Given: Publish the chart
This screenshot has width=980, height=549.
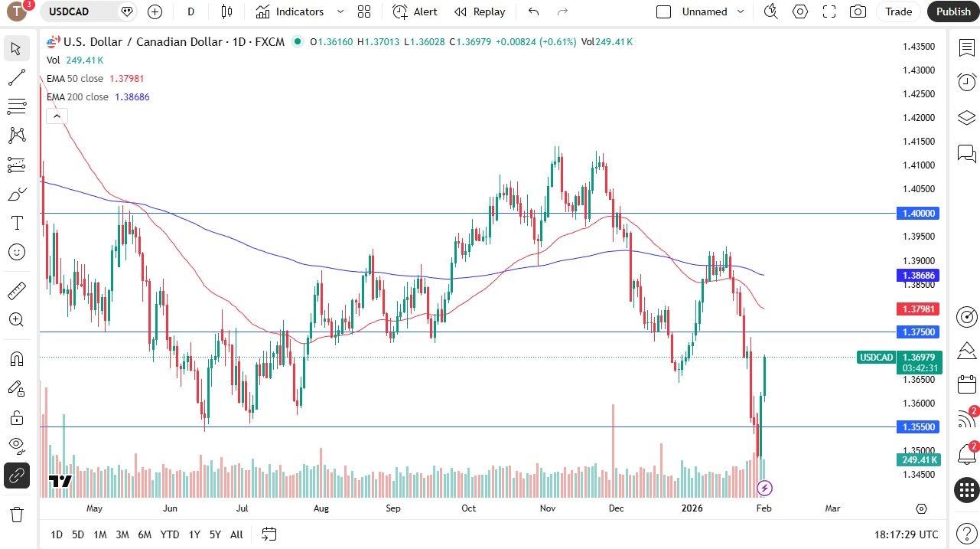Looking at the screenshot, I should [952, 11].
